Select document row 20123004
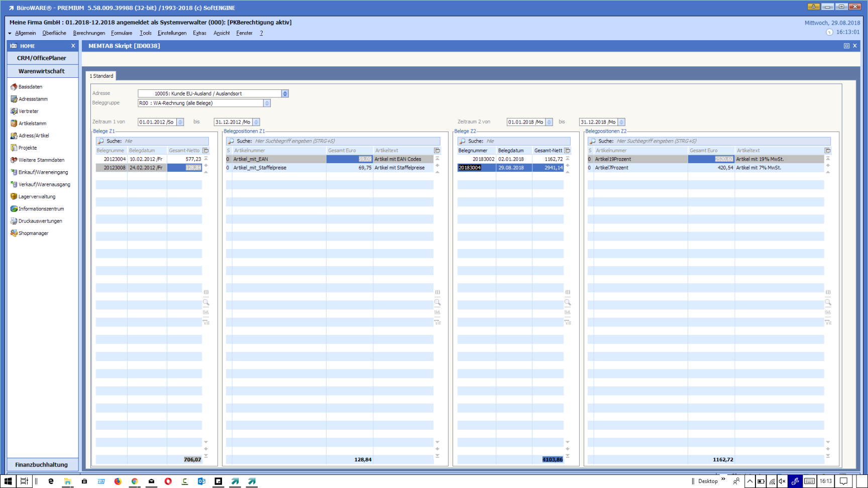 point(115,159)
